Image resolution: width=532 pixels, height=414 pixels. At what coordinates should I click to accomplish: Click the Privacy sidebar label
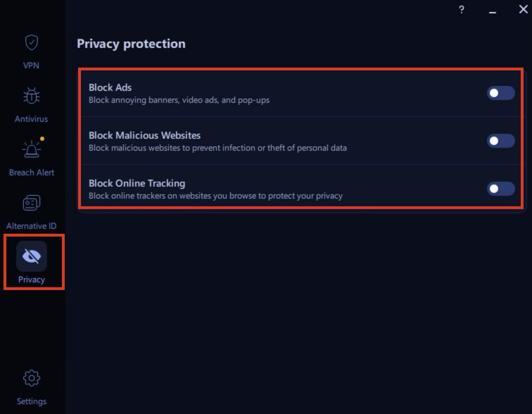tap(31, 279)
